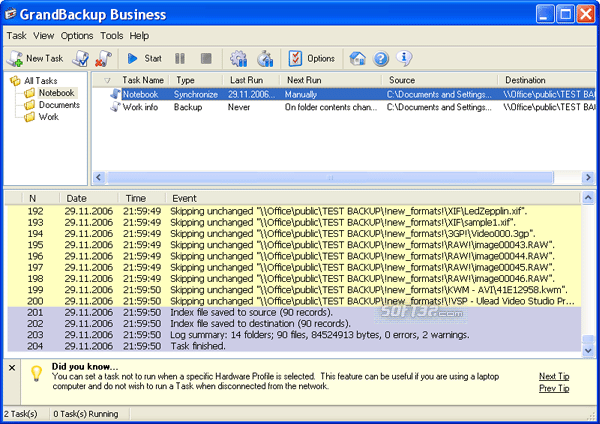Select the Notebook folder in tree
600x424 pixels.
(57, 93)
